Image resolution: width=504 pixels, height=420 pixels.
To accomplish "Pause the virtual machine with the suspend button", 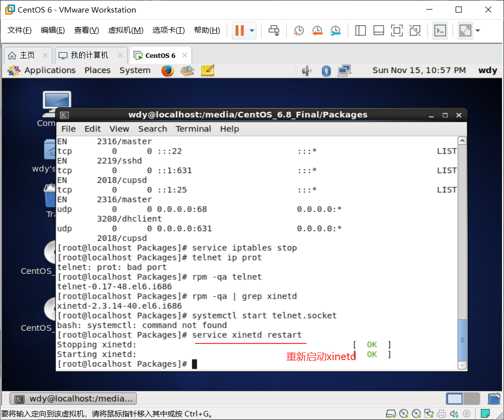I will (x=239, y=31).
